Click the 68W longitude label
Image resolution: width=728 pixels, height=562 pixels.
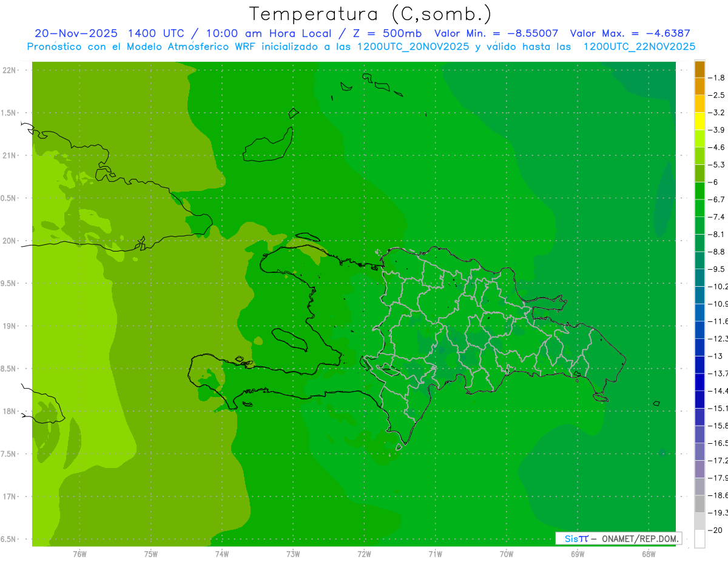click(x=649, y=554)
